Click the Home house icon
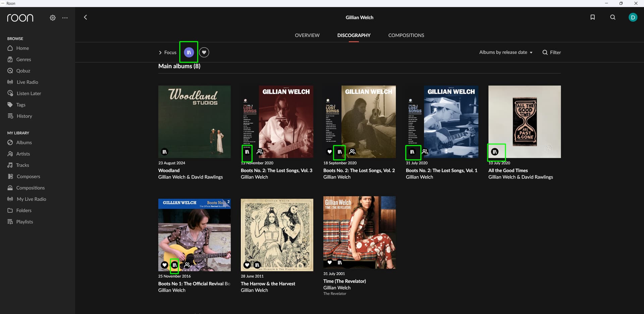The width and height of the screenshot is (644, 314). coord(10,48)
